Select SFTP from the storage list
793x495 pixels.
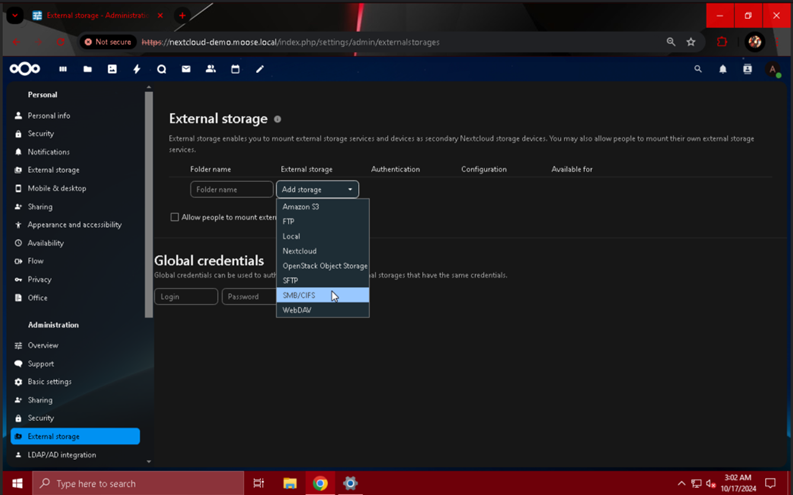[x=323, y=281]
